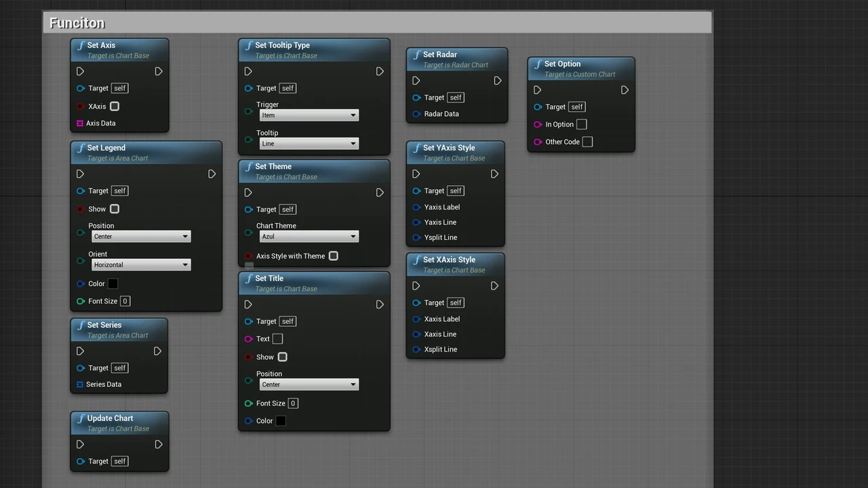Open the Chart Theme dropdown showing Azul
The image size is (868, 488).
point(309,237)
